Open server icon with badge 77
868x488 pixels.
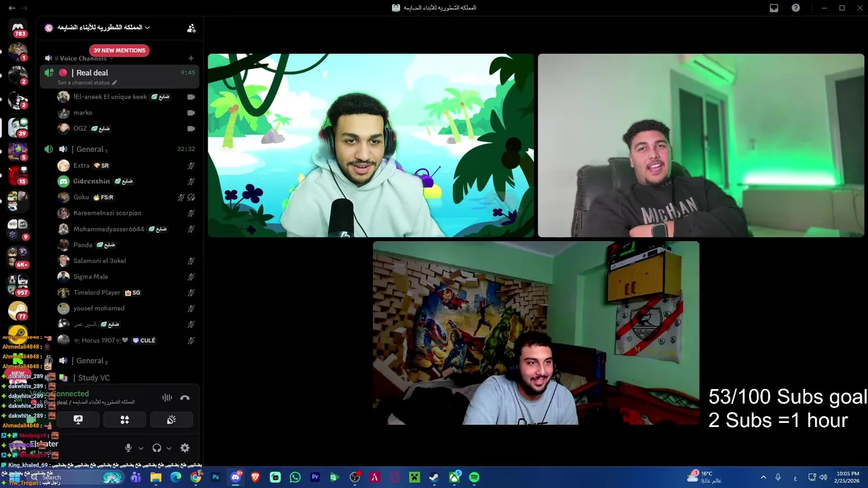coord(18,310)
